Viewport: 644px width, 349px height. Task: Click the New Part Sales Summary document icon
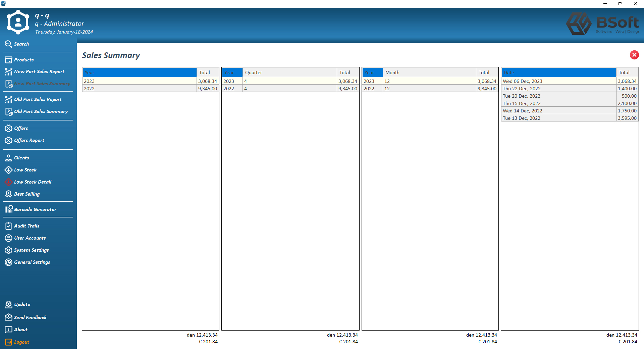[8, 84]
